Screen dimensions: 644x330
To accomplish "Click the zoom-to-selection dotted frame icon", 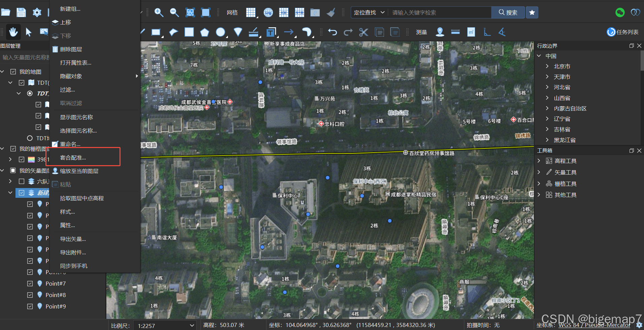I will pyautogui.click(x=190, y=13).
